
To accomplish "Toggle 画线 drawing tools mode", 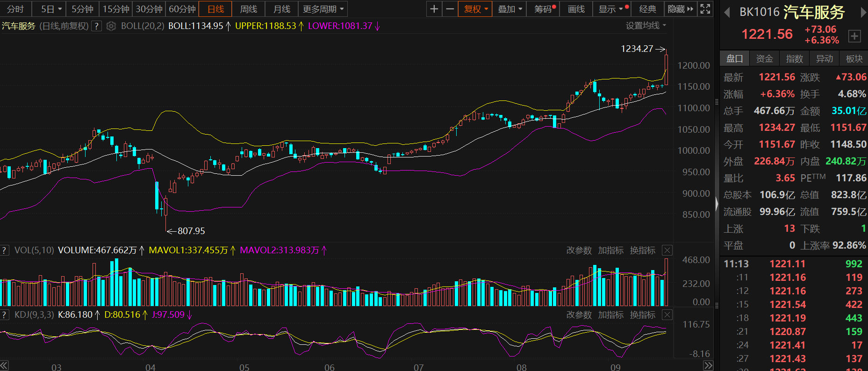I will tap(576, 9).
